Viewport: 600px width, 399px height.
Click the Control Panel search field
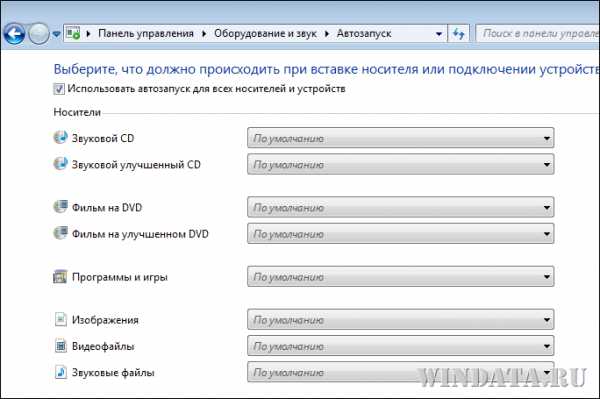(538, 34)
